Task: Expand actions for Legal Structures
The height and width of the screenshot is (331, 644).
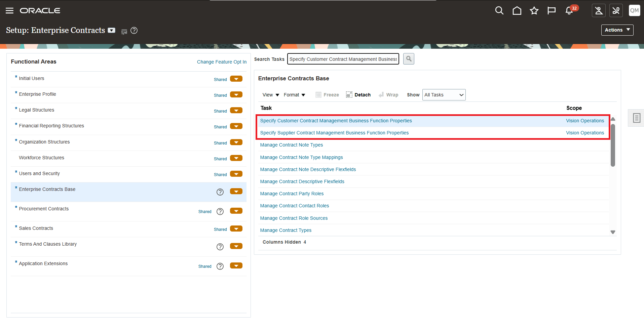Action: click(236, 111)
